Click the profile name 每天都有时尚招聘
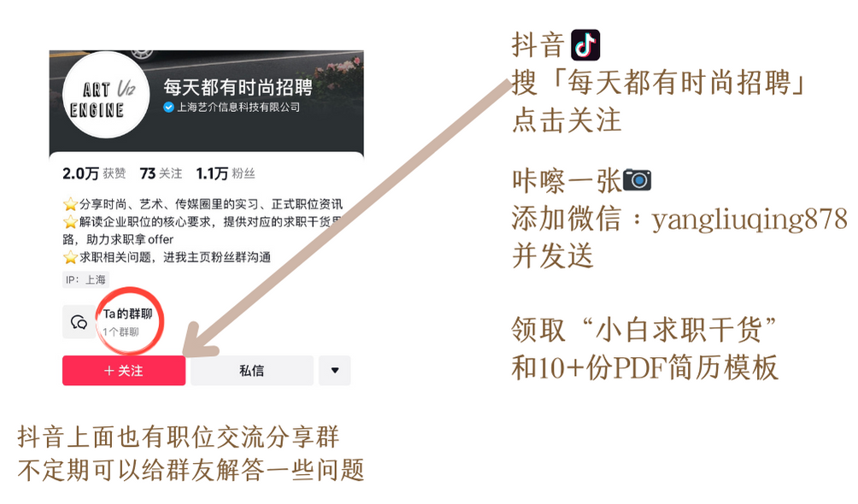The width and height of the screenshot is (858, 504). click(x=238, y=87)
